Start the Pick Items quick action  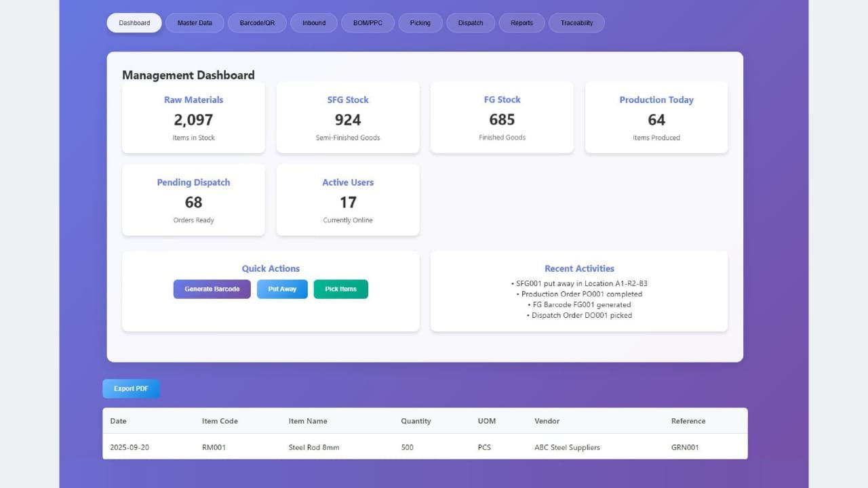340,289
